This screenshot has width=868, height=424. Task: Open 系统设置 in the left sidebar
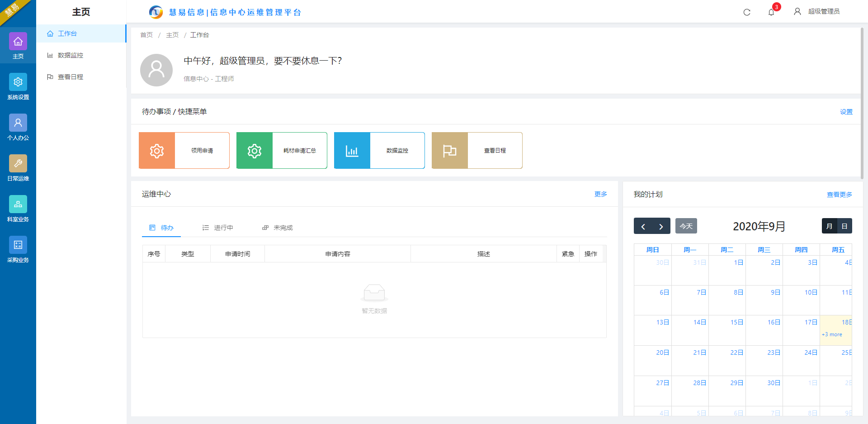pyautogui.click(x=18, y=86)
